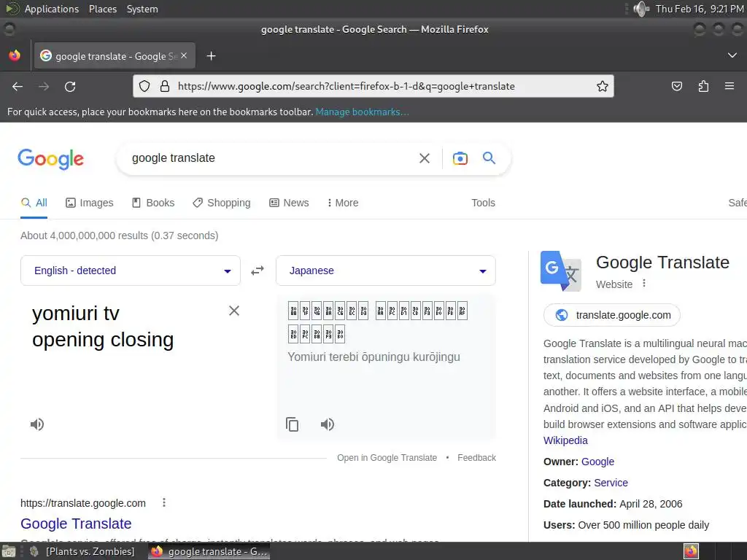Copy the Japanese translation
Image resolution: width=747 pixels, height=560 pixels.
pos(292,424)
